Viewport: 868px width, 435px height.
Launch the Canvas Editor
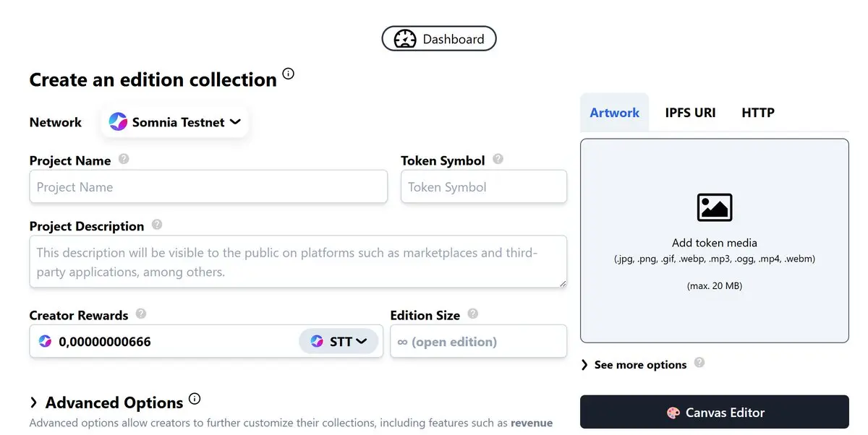click(x=715, y=413)
